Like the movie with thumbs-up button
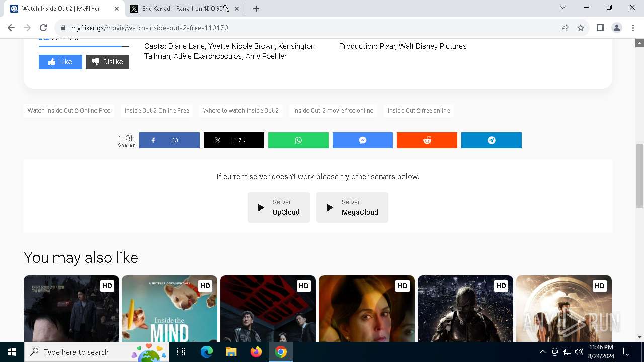Image resolution: width=644 pixels, height=362 pixels. pyautogui.click(x=60, y=62)
